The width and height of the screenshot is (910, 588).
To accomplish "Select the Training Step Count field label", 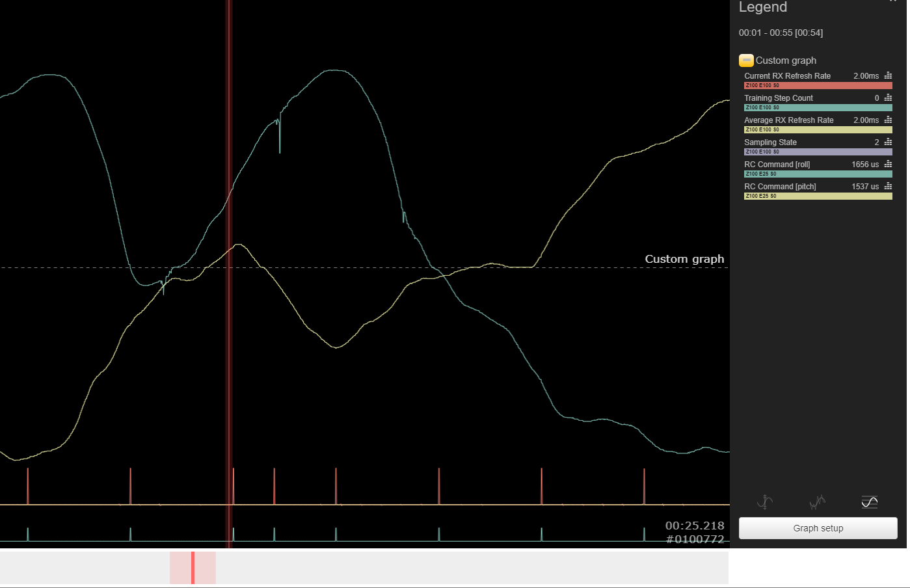I will click(779, 98).
